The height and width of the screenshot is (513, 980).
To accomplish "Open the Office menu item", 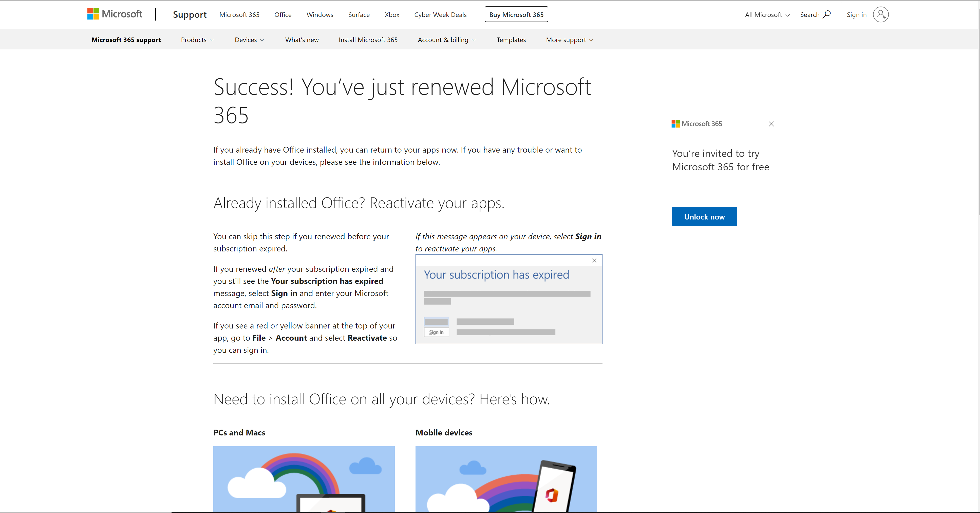I will (x=282, y=14).
